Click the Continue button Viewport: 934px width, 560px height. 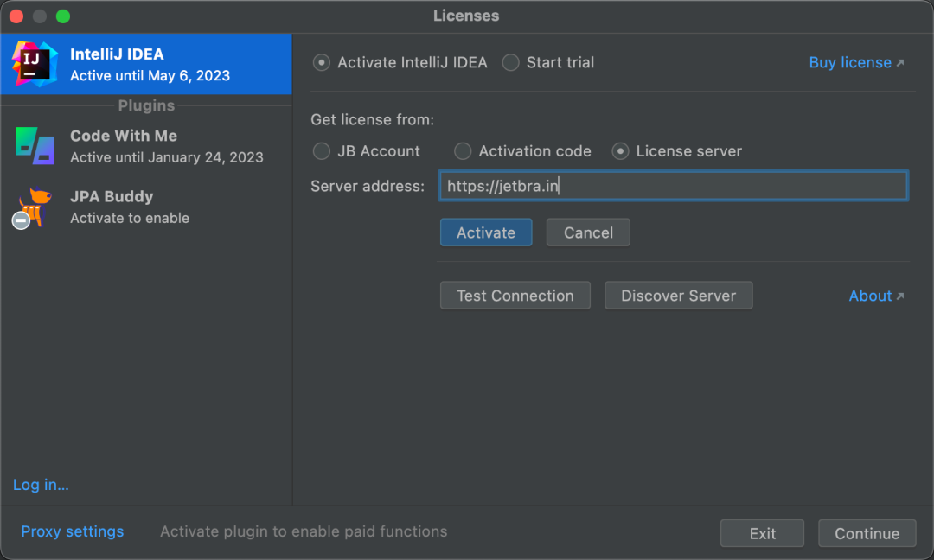coord(867,533)
